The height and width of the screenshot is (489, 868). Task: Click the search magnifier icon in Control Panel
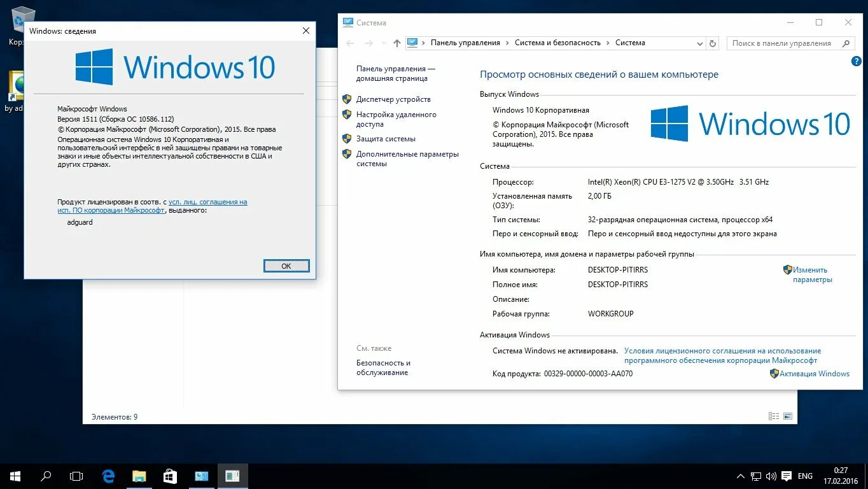tap(846, 43)
